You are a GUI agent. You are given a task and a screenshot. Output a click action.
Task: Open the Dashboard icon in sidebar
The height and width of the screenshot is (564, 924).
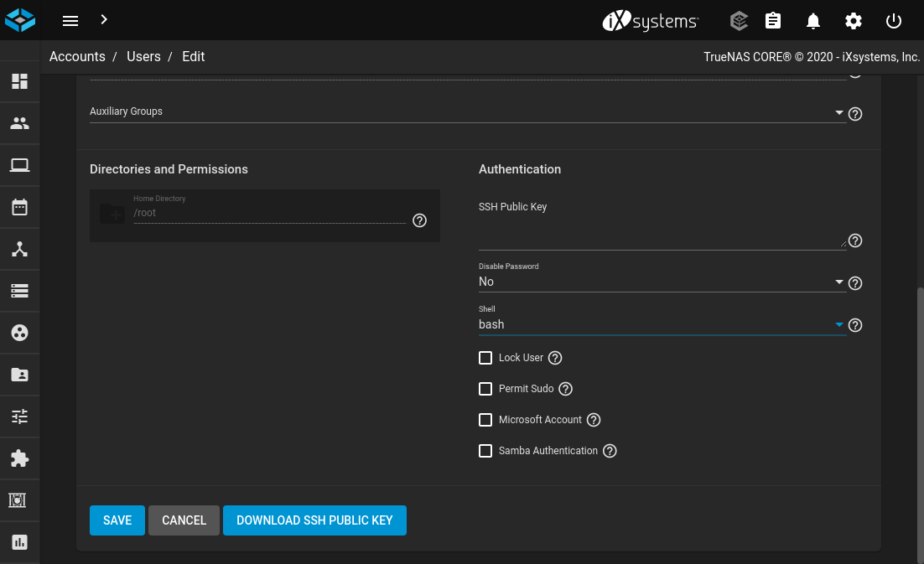[x=19, y=81]
